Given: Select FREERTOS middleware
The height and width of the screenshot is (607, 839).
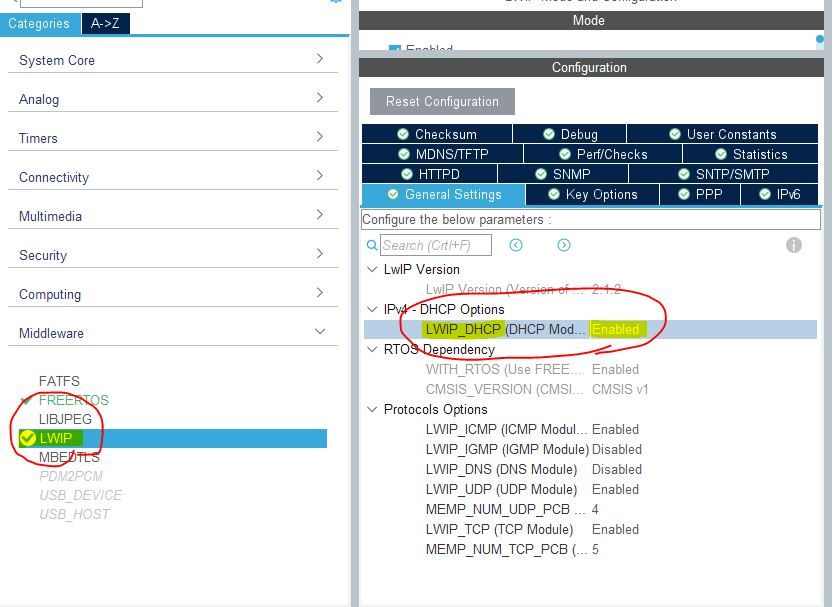Looking at the screenshot, I should [73, 400].
